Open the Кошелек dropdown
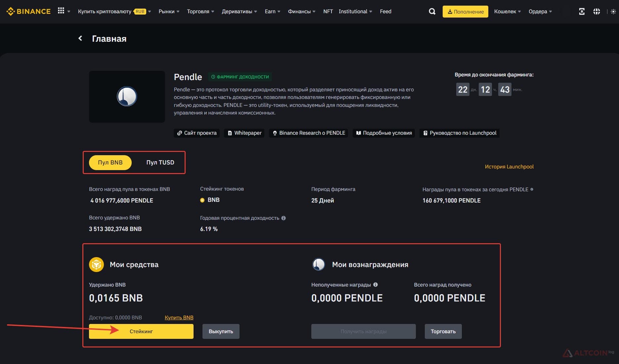619x364 pixels. point(507,12)
